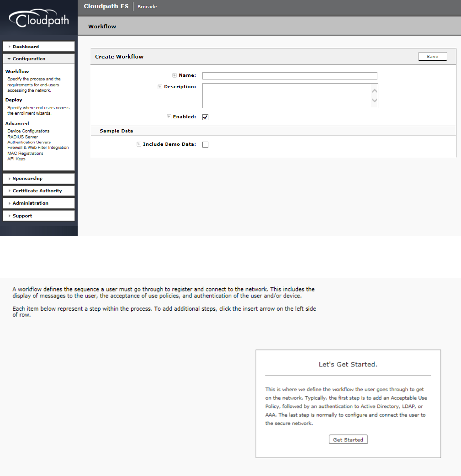Open RADIUS Server link
Viewport: 461px width, 476px height.
(22, 137)
